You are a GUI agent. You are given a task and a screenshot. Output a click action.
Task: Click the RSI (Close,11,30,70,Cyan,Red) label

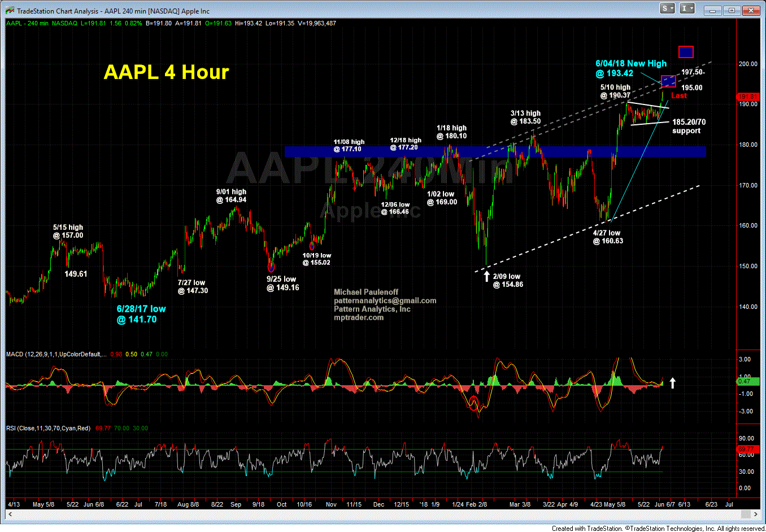(x=48, y=428)
